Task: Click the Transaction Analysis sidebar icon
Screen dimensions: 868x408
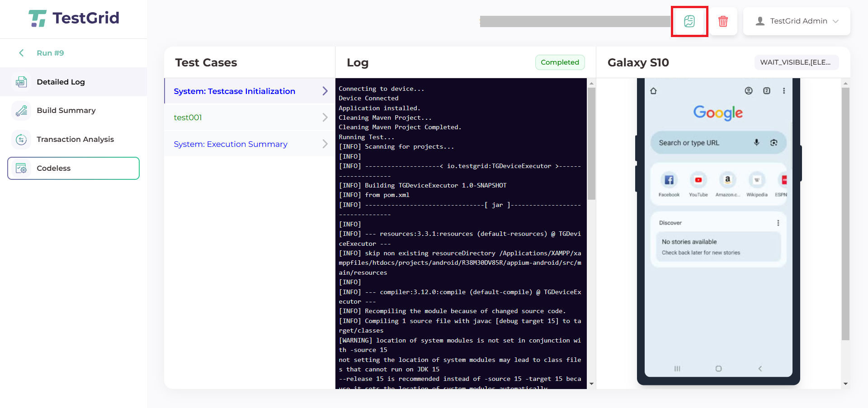Action: (x=21, y=139)
